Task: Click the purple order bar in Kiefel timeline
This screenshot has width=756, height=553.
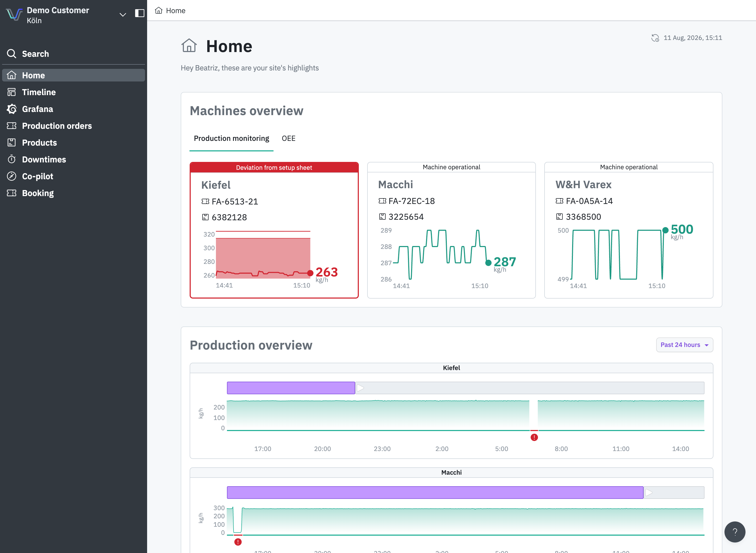Action: pyautogui.click(x=291, y=388)
